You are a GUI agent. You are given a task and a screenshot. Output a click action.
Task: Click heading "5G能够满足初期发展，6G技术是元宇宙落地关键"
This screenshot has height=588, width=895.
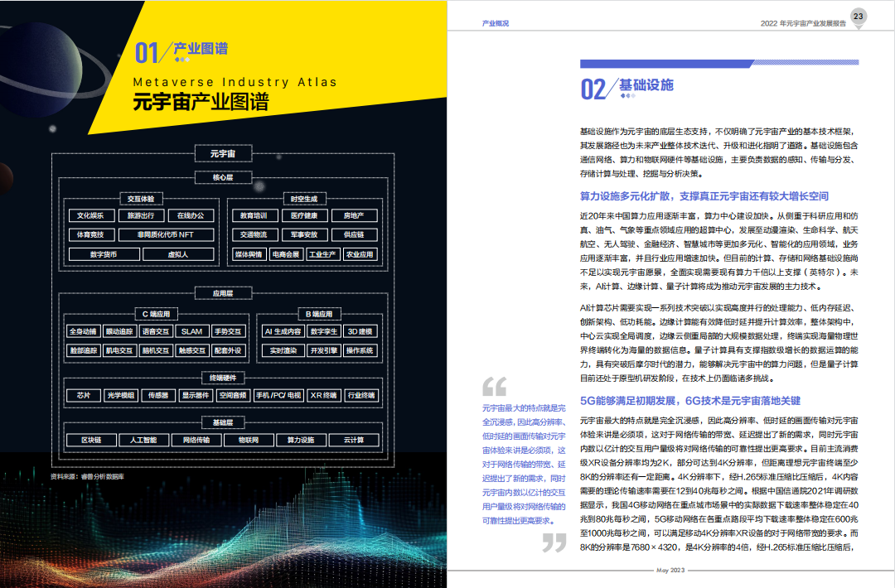coord(690,400)
